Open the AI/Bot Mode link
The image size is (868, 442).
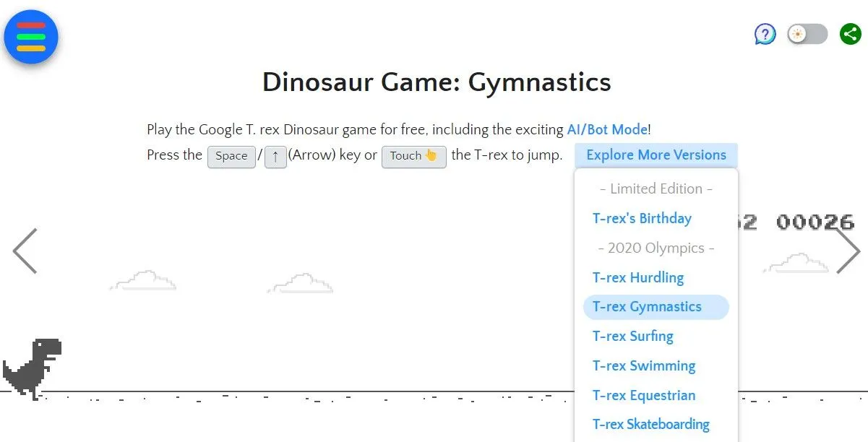tap(607, 129)
